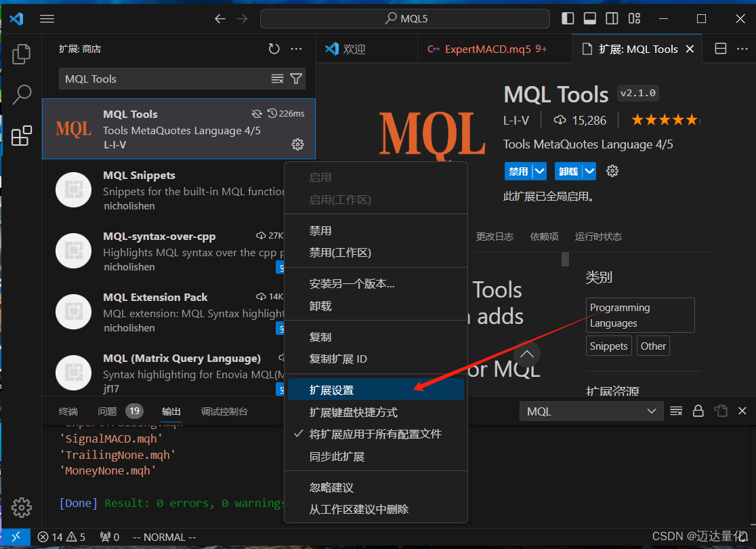
Task: Toggle the secondary side bar layout icon
Action: click(x=612, y=19)
